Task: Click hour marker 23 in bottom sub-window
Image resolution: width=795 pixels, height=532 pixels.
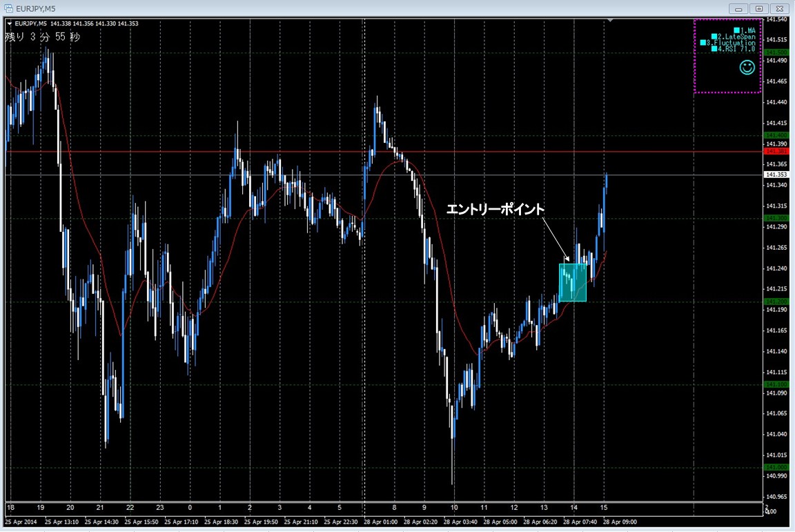Action: click(x=160, y=508)
